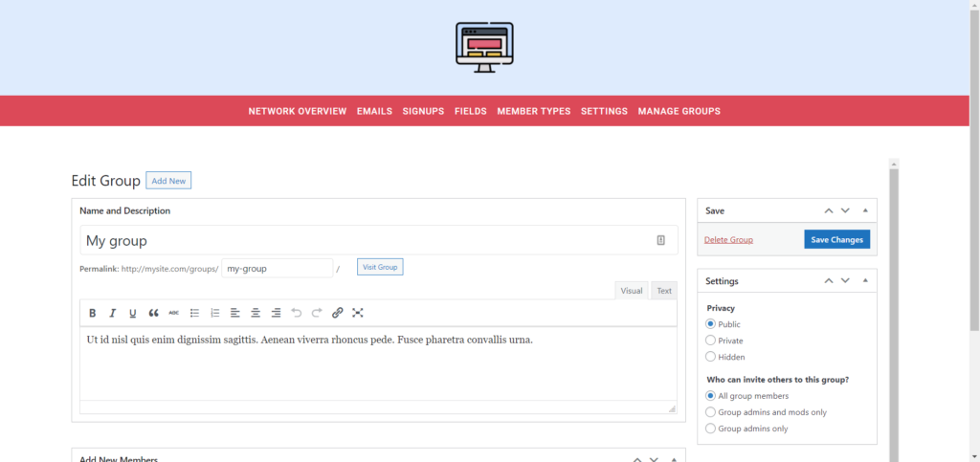Go to the Member Types page

pos(534,111)
